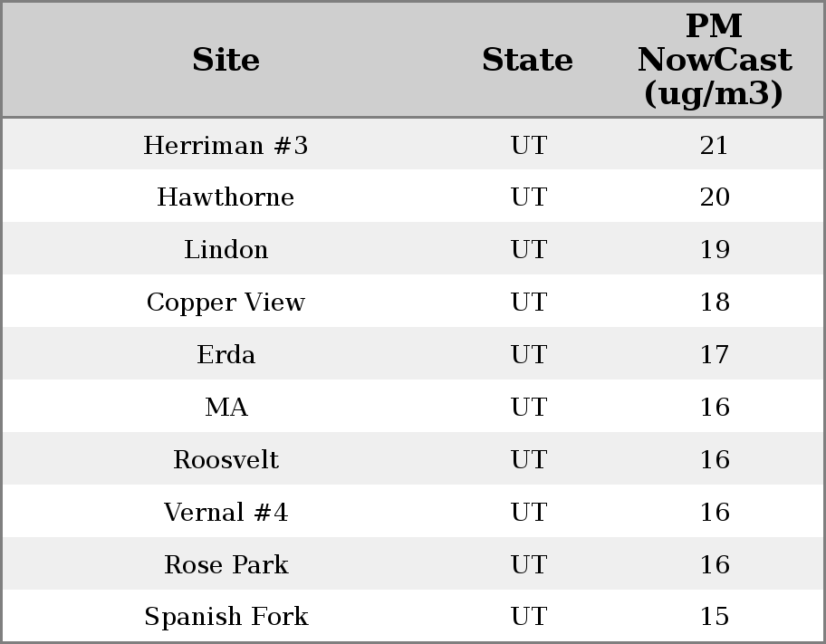Viewport: 826px width, 644px height.
Task: Click the PM NowCast column header
Action: [x=714, y=61]
